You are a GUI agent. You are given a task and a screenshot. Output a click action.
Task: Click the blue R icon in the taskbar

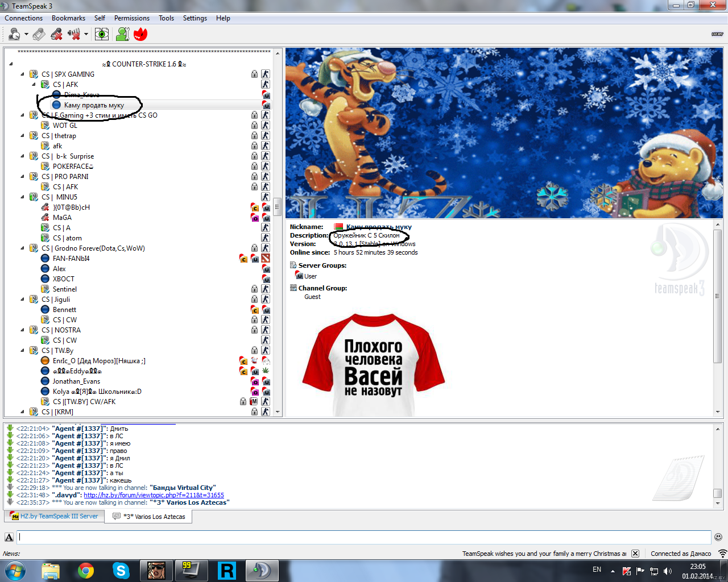coord(227,570)
